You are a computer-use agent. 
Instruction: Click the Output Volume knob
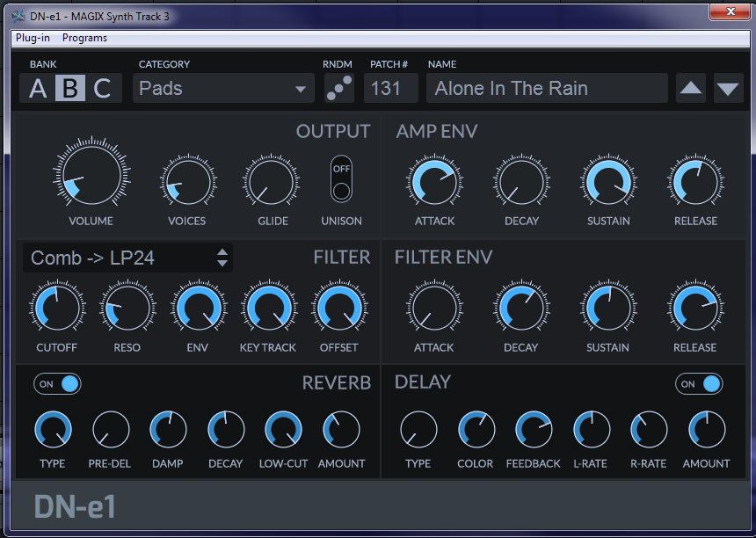pos(91,175)
